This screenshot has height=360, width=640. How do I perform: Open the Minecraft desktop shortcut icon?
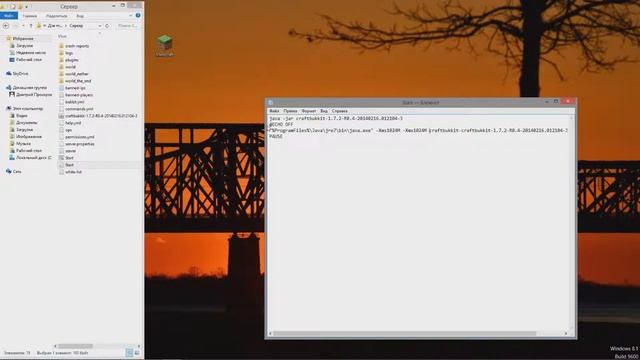(164, 44)
